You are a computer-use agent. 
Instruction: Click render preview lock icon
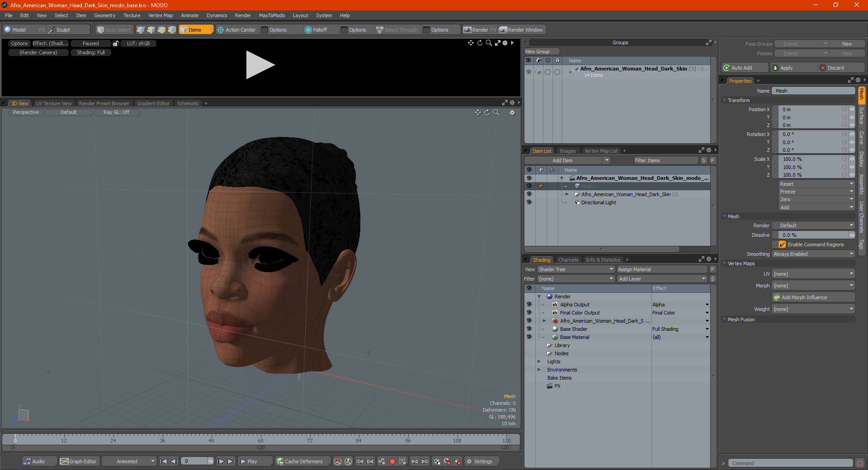[116, 43]
